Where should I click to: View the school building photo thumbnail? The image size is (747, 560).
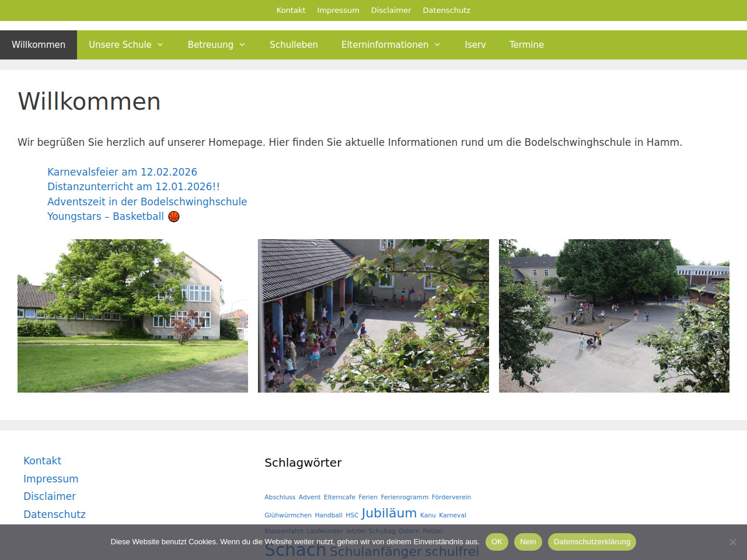132,316
